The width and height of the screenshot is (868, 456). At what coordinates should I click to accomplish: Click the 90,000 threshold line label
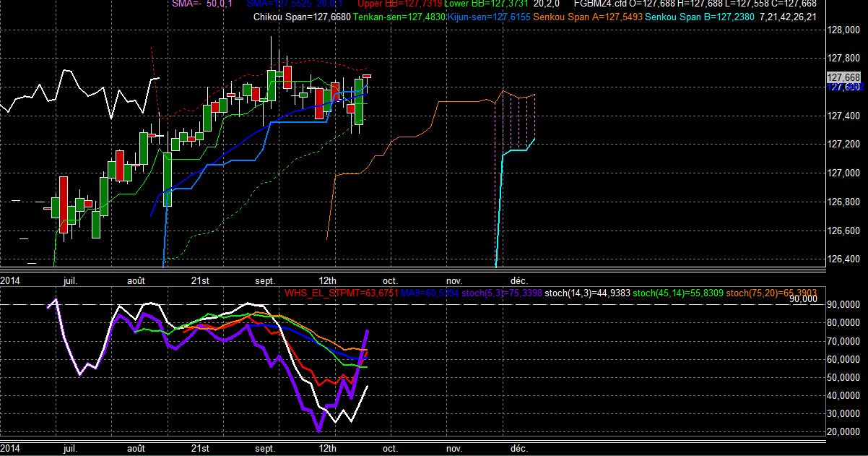coord(804,298)
